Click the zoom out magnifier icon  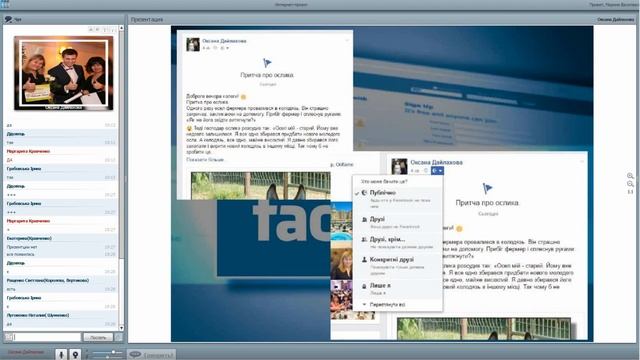point(630,184)
